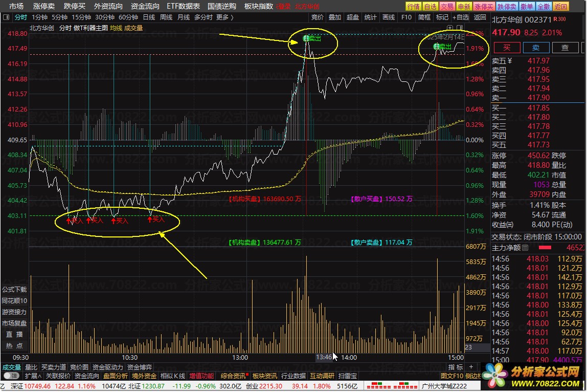Screen dimensions: 588x392
Task: Click the yellow 返回 button at top right
Action: click(x=560, y=6)
